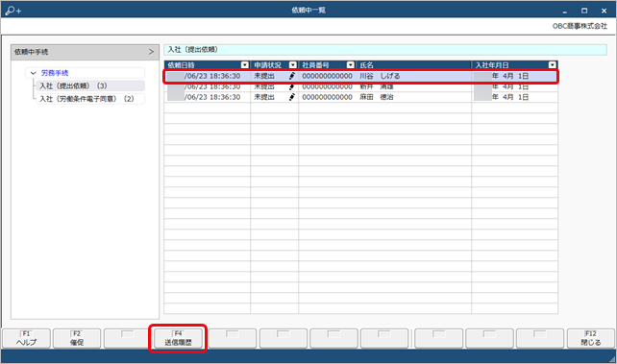Viewport: 617px width, 364px height.
Task: Click pencil icon in 新井 row
Action: coord(291,86)
